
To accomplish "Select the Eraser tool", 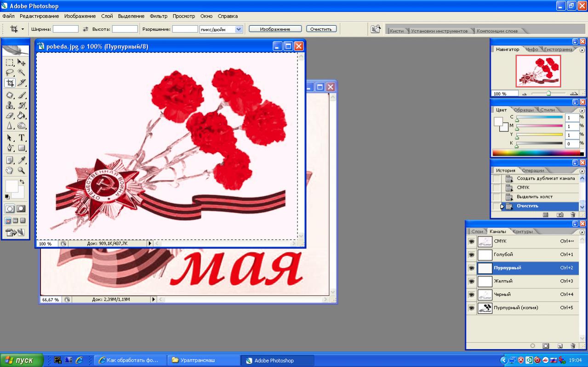I will coord(10,116).
